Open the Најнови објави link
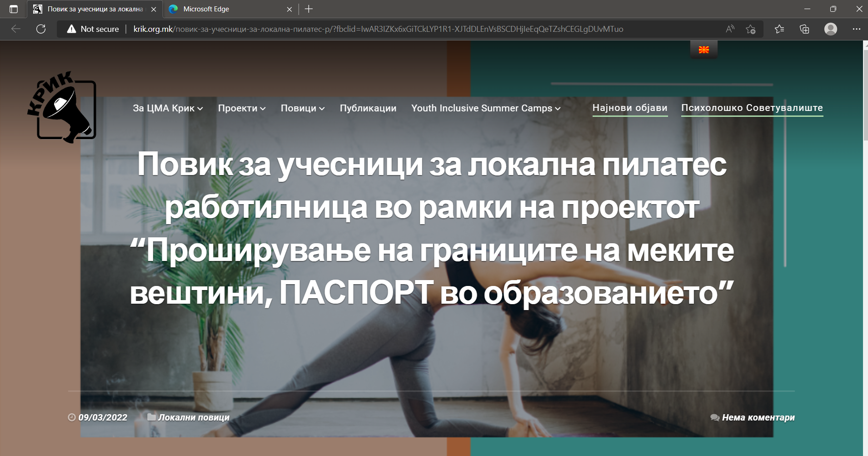The height and width of the screenshot is (456, 868). [x=630, y=108]
